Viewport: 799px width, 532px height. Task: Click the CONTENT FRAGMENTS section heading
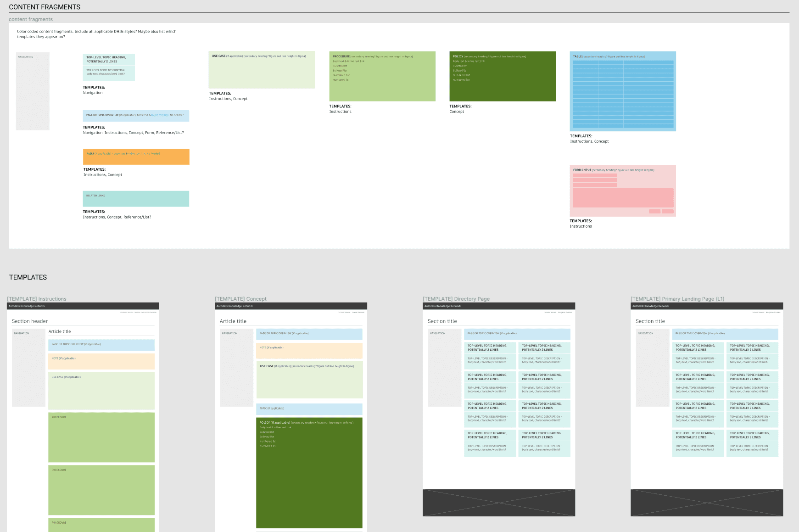(x=44, y=7)
